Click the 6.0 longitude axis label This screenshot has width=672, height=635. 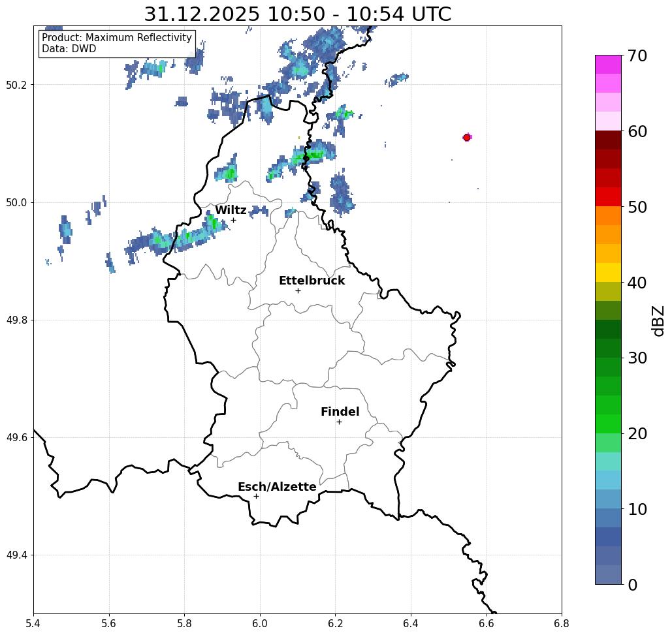tap(260, 623)
